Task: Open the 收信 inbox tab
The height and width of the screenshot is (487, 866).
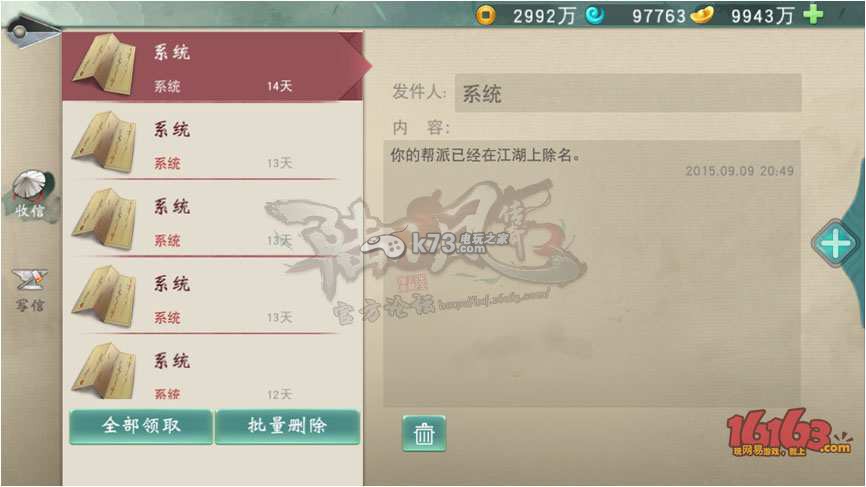Action: [30, 194]
